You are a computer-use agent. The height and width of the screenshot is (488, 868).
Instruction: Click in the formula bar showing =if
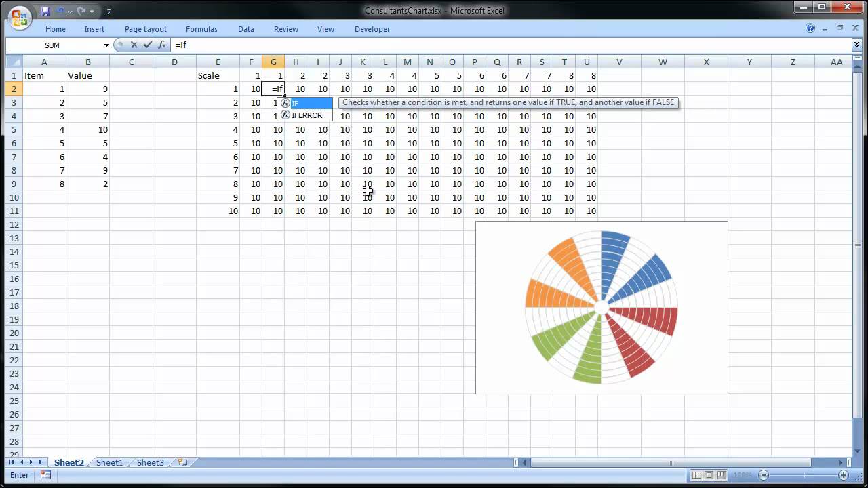[x=511, y=45]
